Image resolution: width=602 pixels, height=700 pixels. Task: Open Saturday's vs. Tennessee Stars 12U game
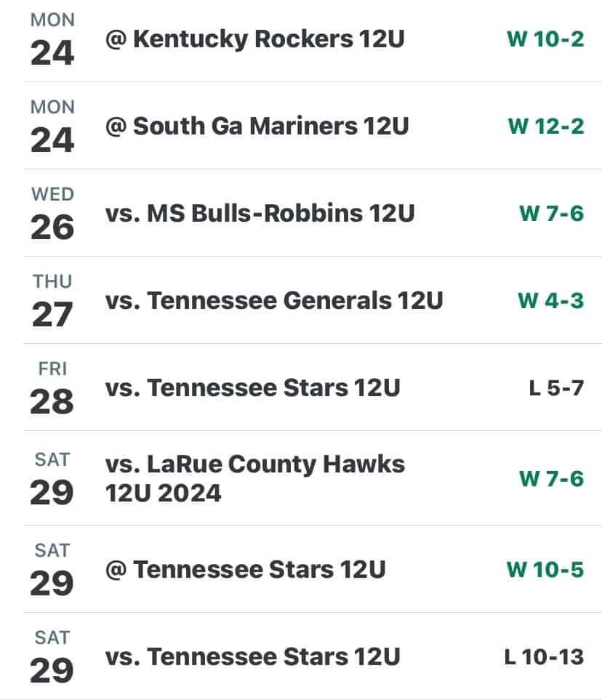pyautogui.click(x=252, y=657)
